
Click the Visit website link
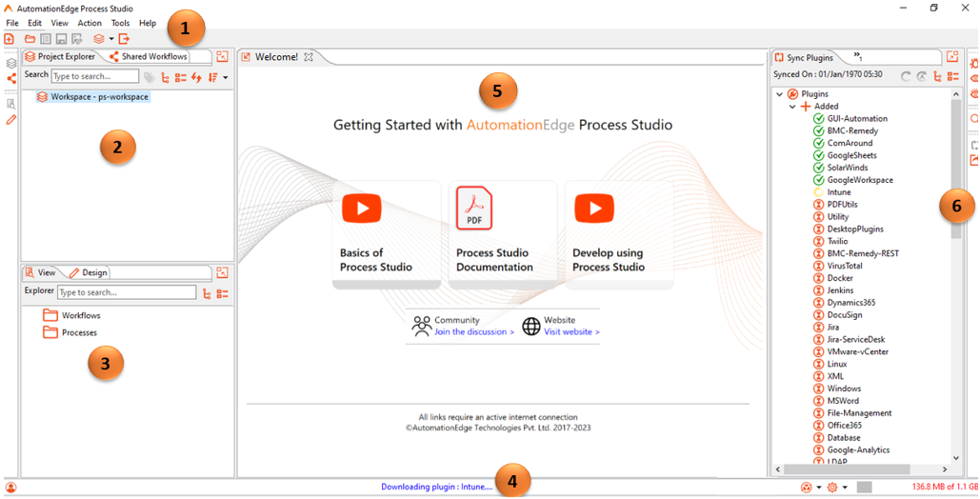[571, 332]
